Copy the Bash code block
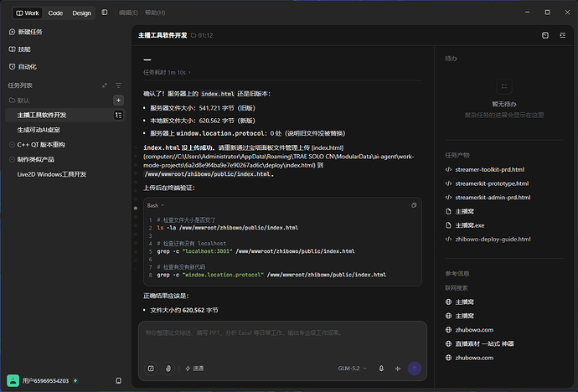The width and height of the screenshot is (578, 392). point(414,205)
